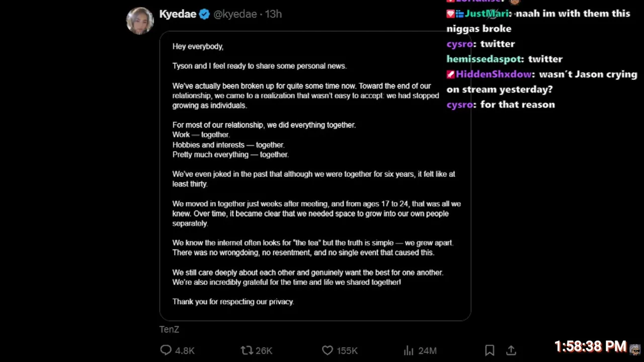The image size is (644, 362).
Task: Click the Kyedae display name
Action: click(x=178, y=14)
